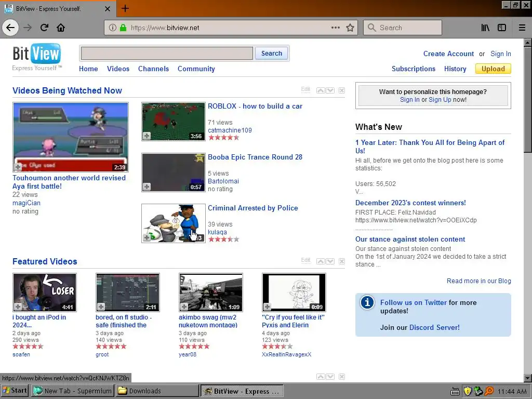532x399 pixels.
Task: Open soafen channel link
Action: click(x=21, y=354)
